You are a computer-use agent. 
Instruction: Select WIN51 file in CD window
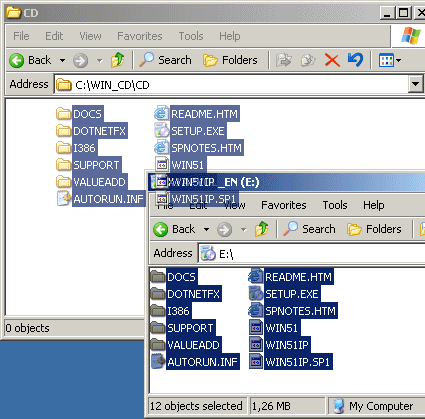click(180, 164)
